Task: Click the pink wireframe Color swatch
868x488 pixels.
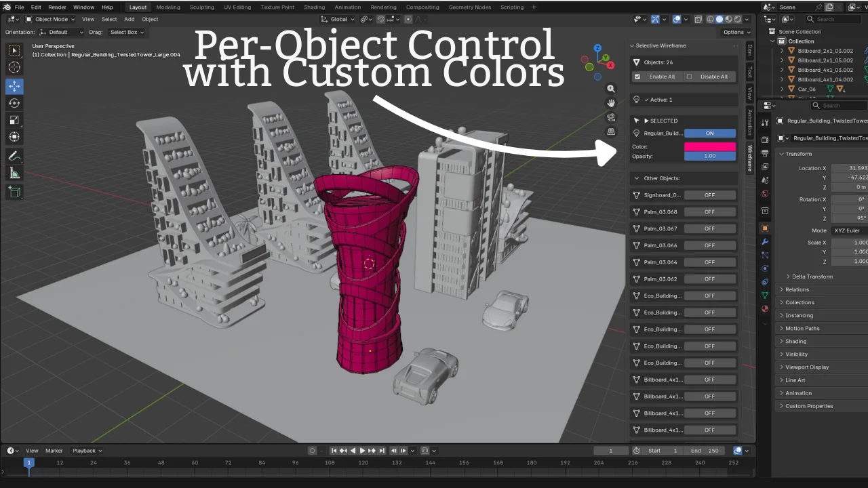Action: [709, 146]
